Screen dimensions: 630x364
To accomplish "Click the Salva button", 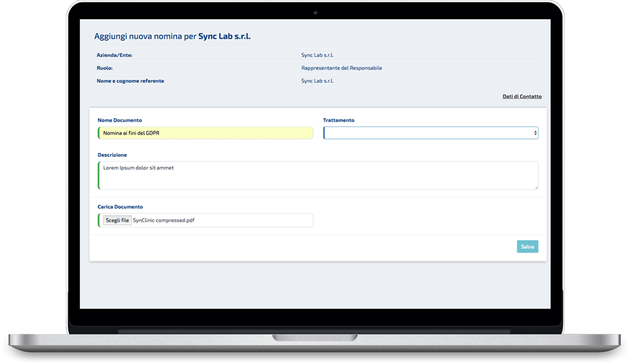I will point(527,247).
